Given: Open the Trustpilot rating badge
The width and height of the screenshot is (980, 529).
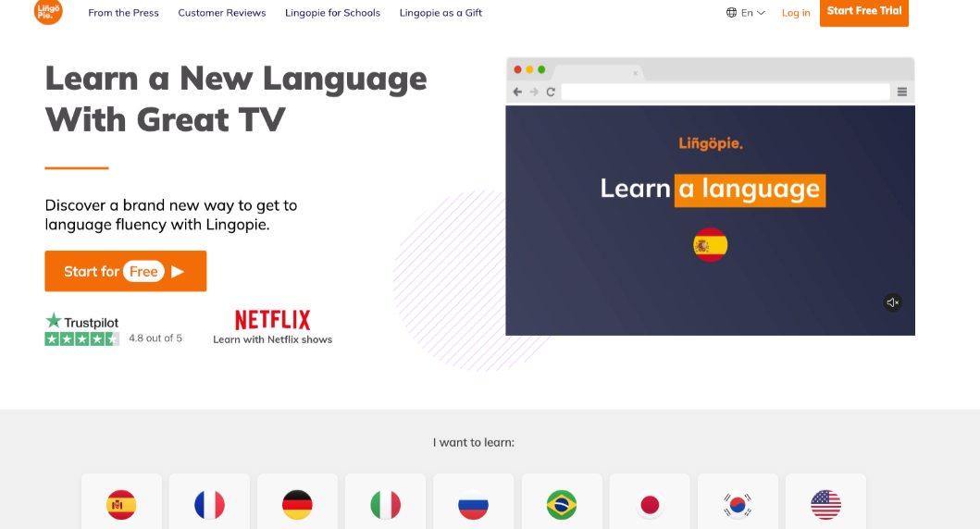Looking at the screenshot, I should point(82,329).
